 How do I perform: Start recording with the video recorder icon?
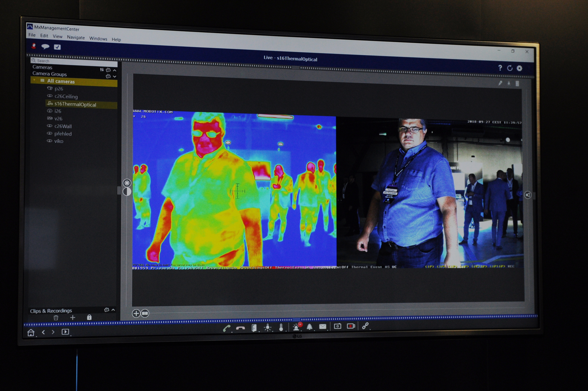tap(351, 326)
